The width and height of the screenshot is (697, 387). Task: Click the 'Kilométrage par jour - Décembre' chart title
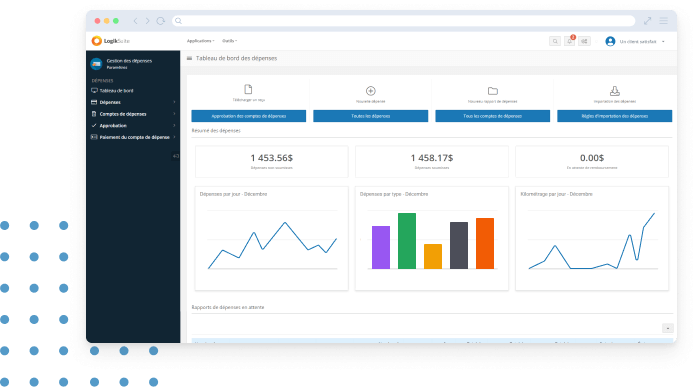pyautogui.click(x=557, y=194)
